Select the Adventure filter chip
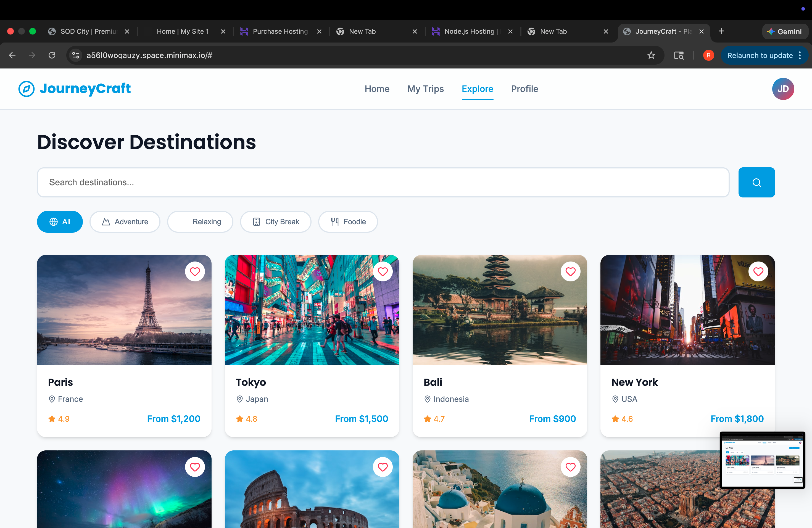Viewport: 812px width, 528px height. 125,222
